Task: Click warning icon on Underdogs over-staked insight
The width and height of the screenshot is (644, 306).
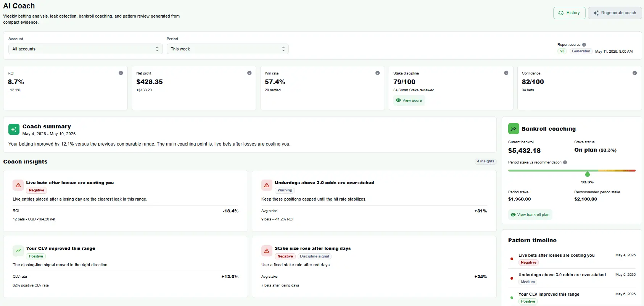Action: click(267, 185)
